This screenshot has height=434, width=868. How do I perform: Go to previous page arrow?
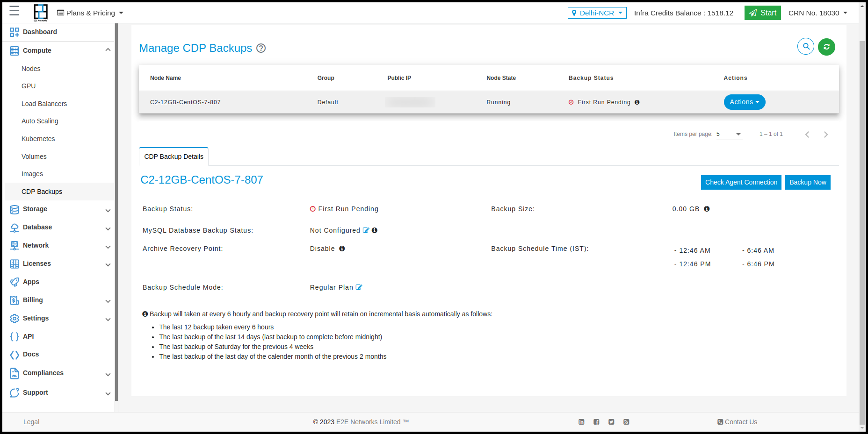point(807,135)
